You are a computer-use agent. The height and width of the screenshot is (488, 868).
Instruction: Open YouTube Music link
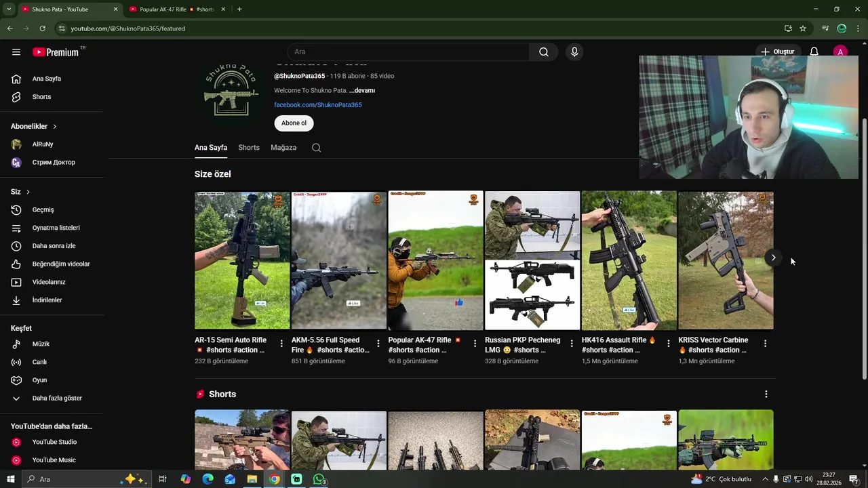tap(52, 460)
